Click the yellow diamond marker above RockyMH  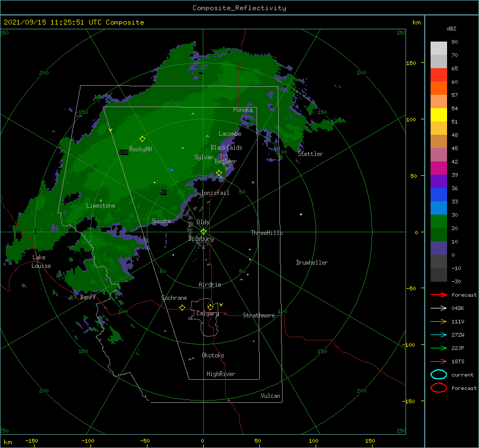pyautogui.click(x=142, y=139)
